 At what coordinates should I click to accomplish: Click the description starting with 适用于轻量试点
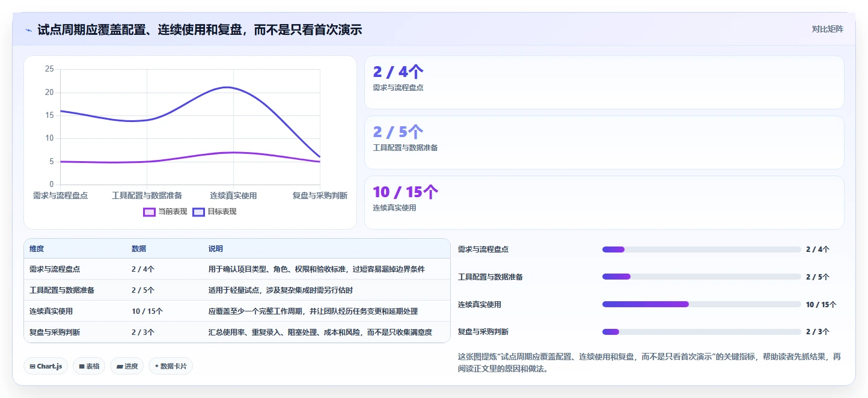click(281, 290)
